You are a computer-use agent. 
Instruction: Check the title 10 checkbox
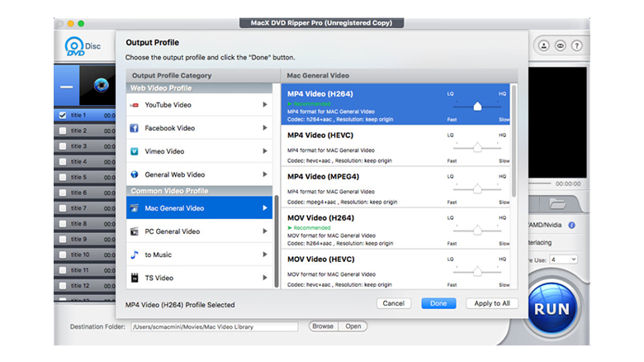click(63, 255)
